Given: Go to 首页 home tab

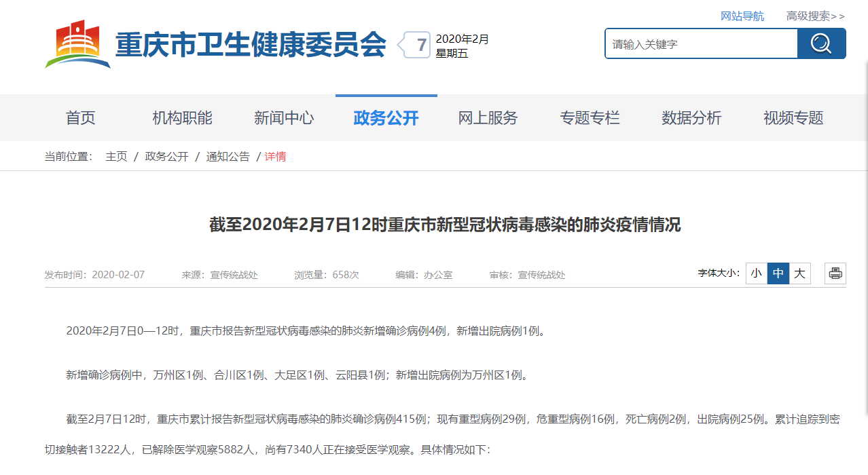Looking at the screenshot, I should pyautogui.click(x=81, y=118).
